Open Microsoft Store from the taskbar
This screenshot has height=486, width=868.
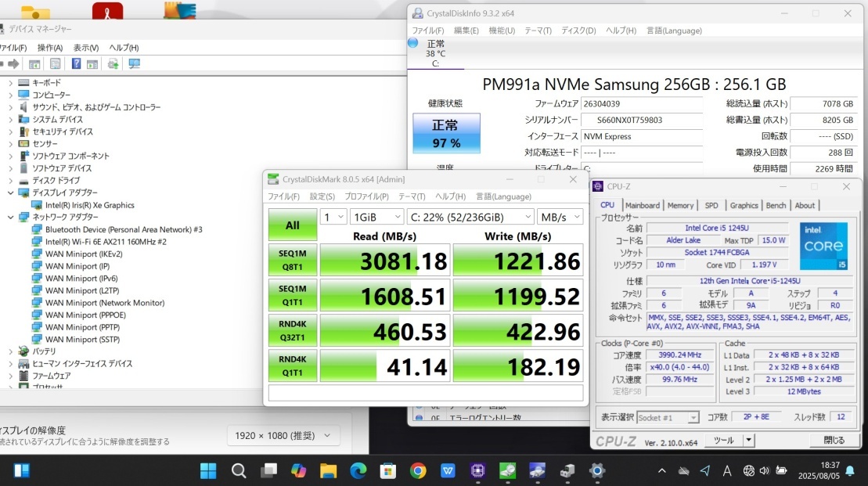[388, 470]
